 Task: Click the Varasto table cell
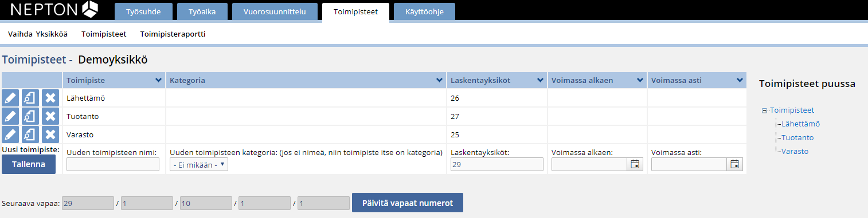114,134
